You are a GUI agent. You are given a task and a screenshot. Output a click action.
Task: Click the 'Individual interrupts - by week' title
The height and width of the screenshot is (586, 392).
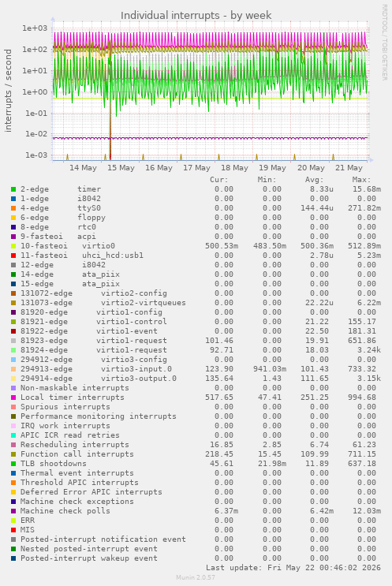pyautogui.click(x=196, y=15)
